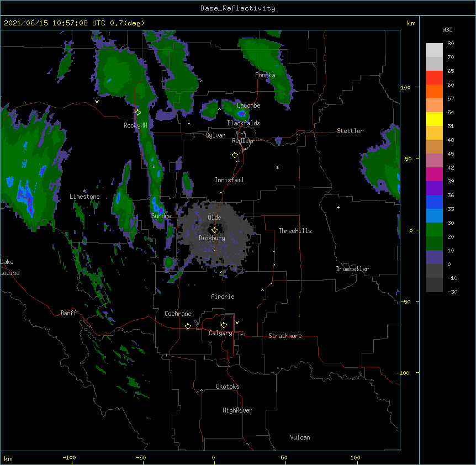The height and width of the screenshot is (465, 476).
Task: Click the Strathmore city label
Action: [285, 336]
